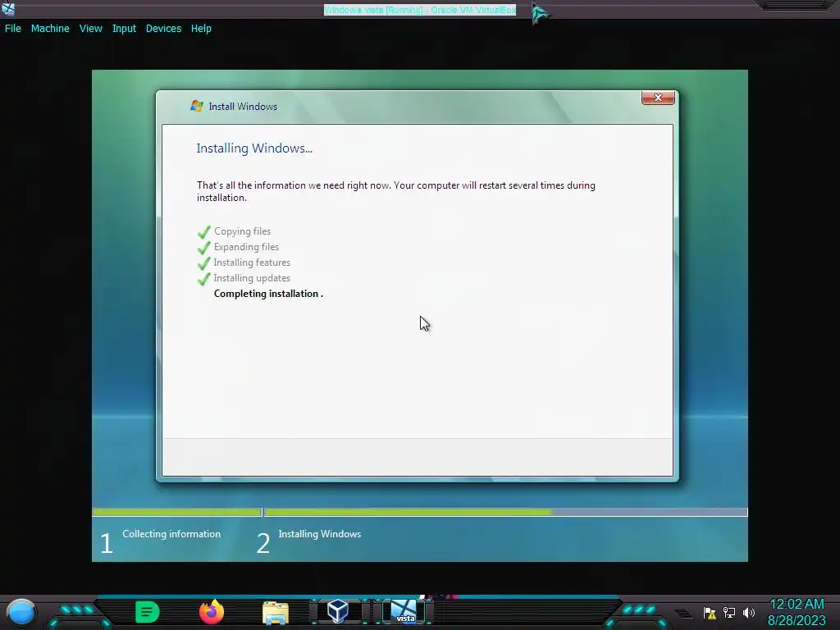Switch to the VirtualBox Manager taskbar icon
Viewport: 840px width, 630px height.
point(338,611)
